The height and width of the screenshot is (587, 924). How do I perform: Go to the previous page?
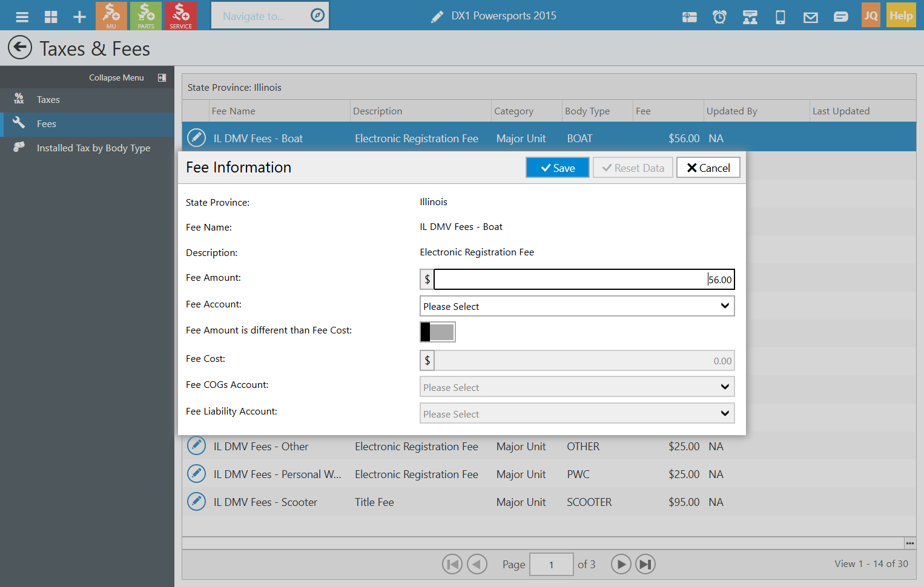pyautogui.click(x=477, y=565)
